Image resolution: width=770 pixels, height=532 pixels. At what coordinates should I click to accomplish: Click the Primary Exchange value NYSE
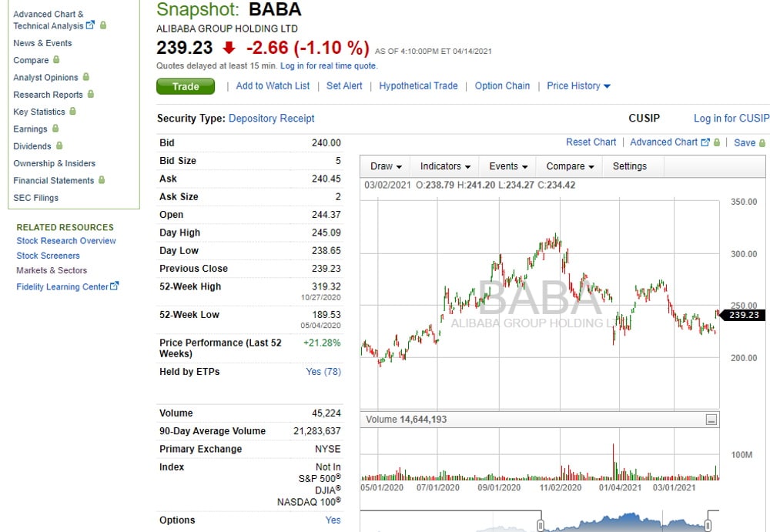tap(327, 449)
